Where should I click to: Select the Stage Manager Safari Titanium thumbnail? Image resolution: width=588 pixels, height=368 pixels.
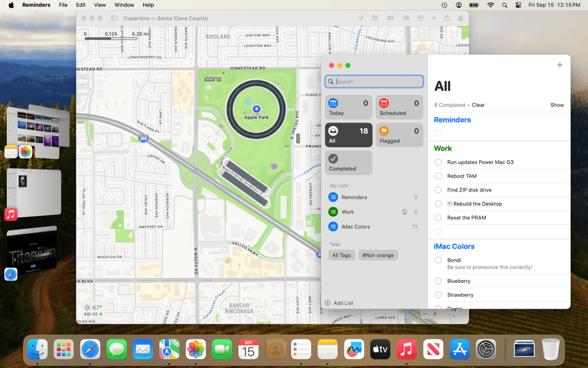tap(32, 251)
